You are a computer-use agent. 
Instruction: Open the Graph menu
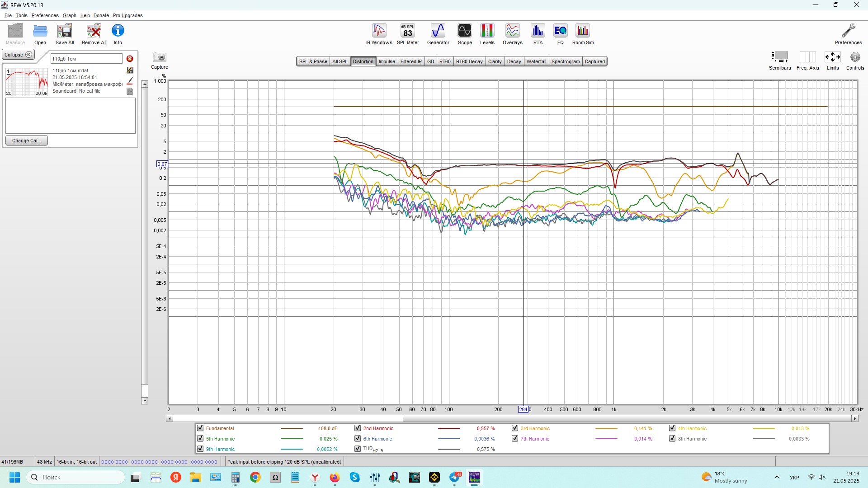click(x=69, y=15)
